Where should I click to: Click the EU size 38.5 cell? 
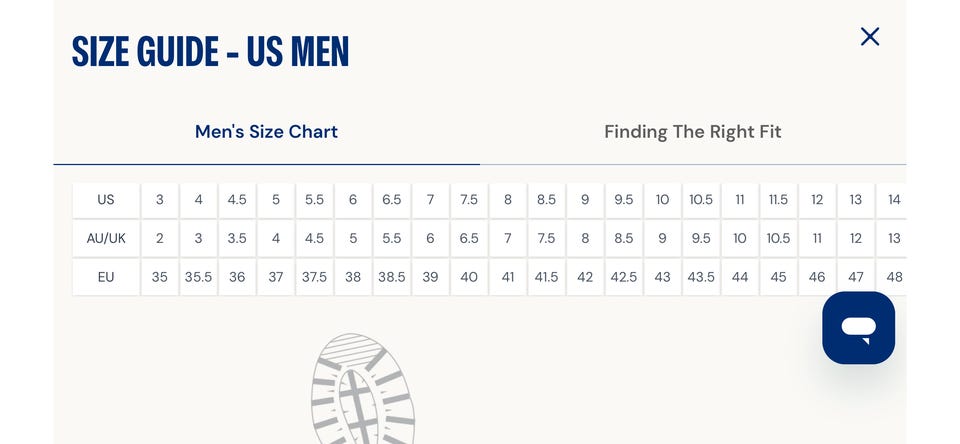391,277
